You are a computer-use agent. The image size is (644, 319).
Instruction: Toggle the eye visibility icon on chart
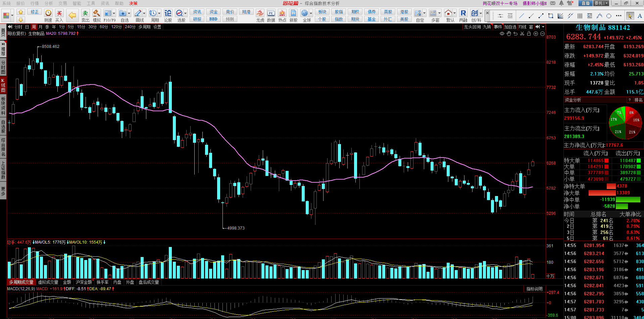[x=502, y=34]
